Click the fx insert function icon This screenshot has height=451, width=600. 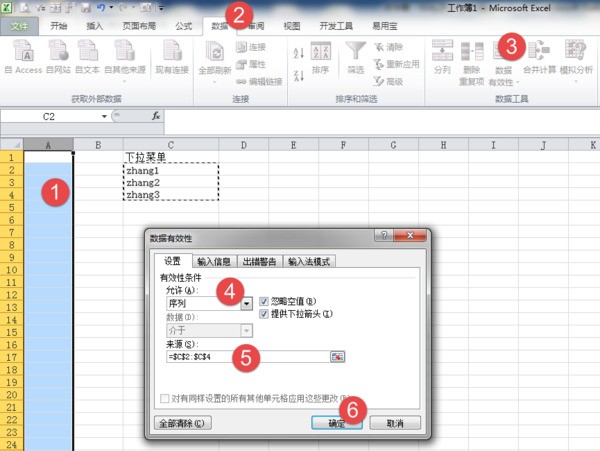pos(156,116)
